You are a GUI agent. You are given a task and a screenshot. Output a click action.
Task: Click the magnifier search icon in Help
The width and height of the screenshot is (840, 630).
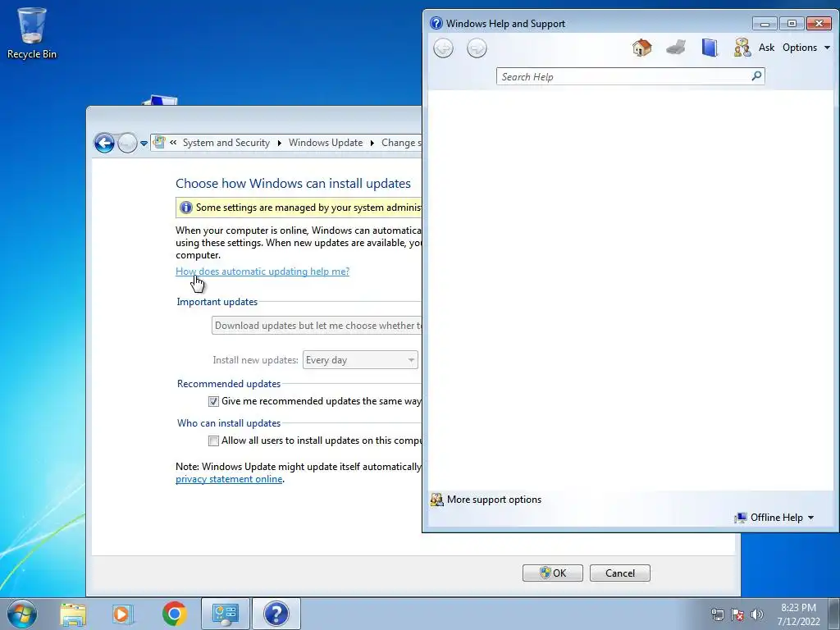click(x=756, y=76)
